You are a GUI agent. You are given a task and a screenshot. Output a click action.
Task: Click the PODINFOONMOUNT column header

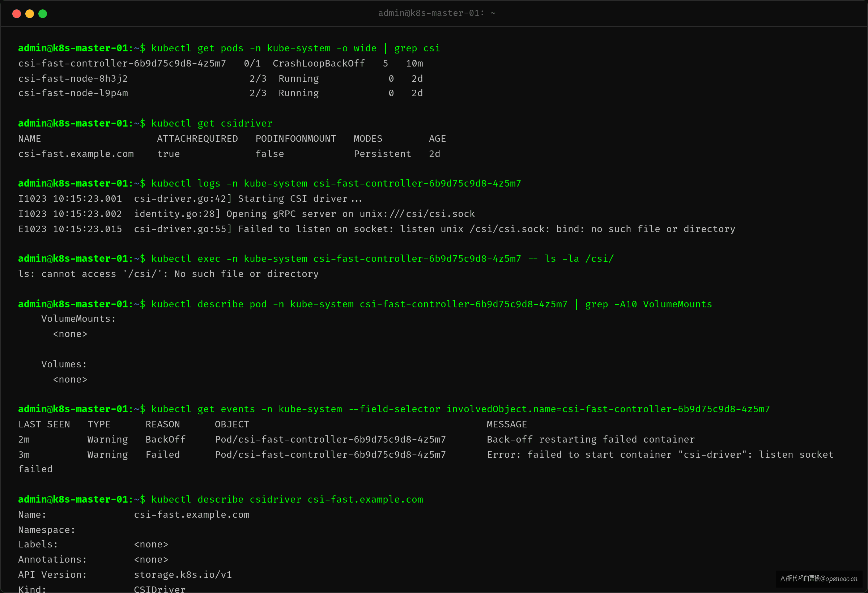pyautogui.click(x=296, y=139)
